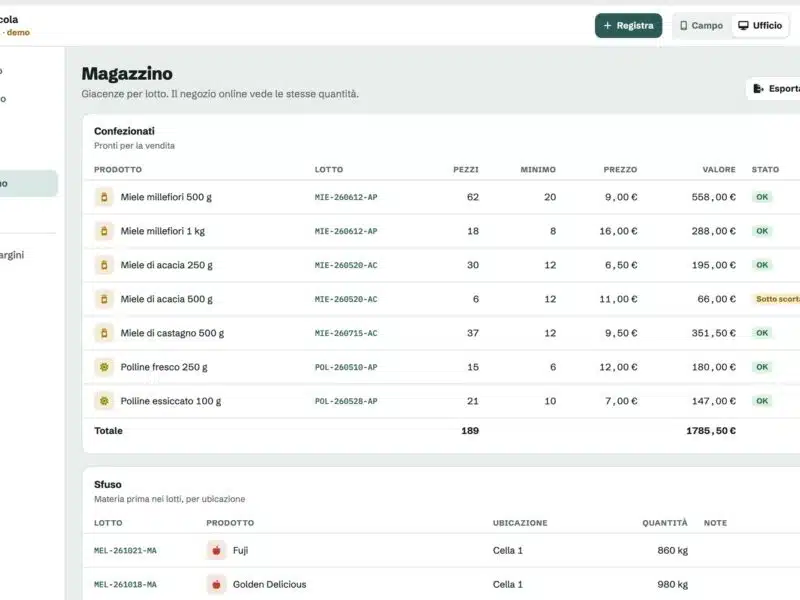Click the Polline essiccato 100 g icon
This screenshot has width=800, height=600.
104,401
